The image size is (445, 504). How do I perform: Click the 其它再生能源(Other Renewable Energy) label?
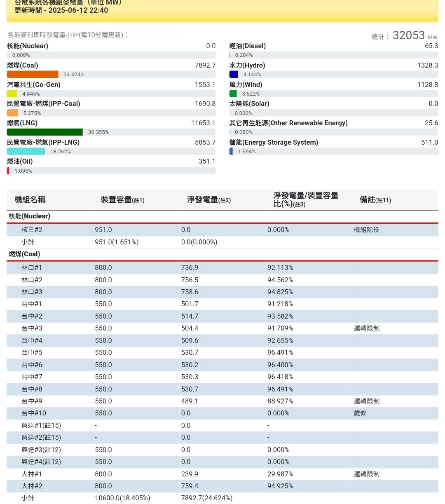288,123
